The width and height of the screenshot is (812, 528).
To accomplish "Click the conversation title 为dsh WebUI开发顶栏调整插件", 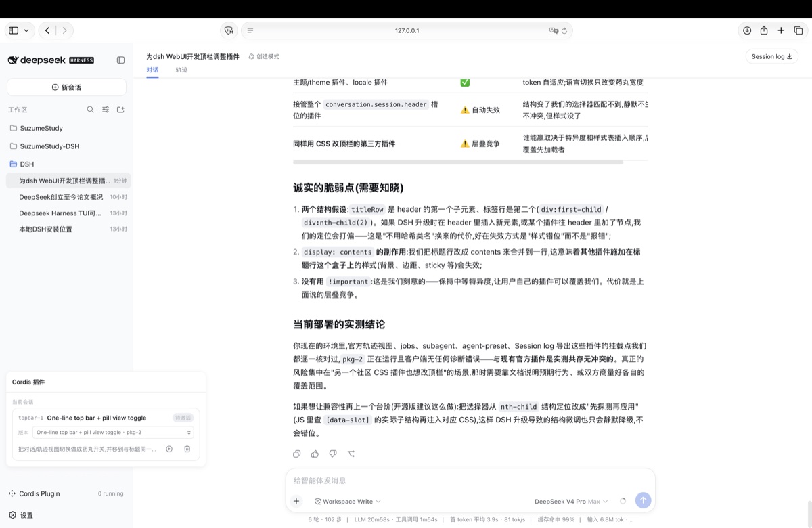I will tap(193, 56).
